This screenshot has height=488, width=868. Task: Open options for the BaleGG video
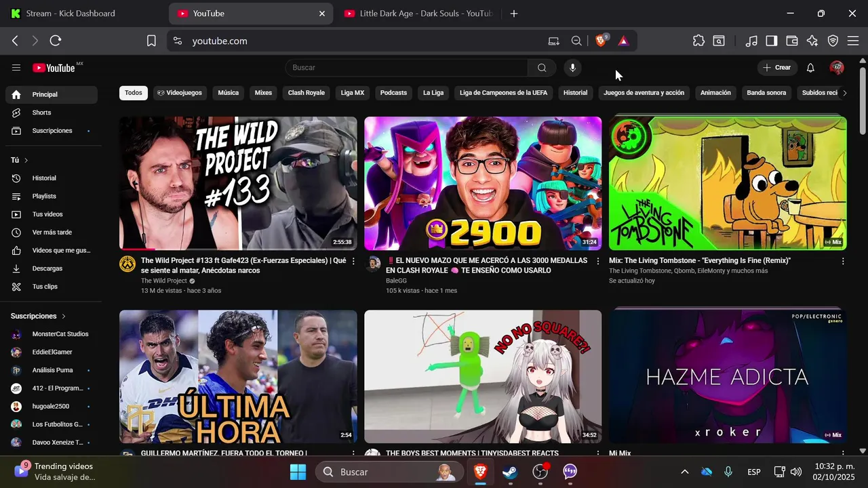598,261
